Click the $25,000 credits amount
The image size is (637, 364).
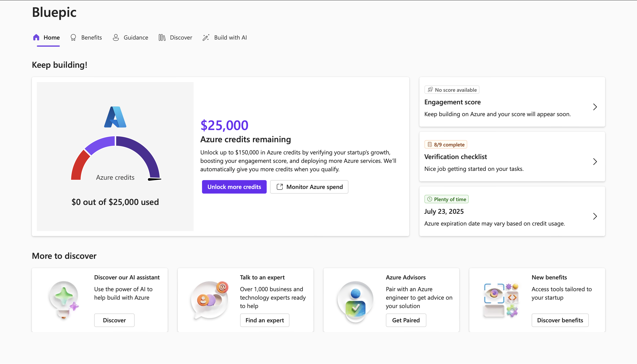pyautogui.click(x=224, y=125)
